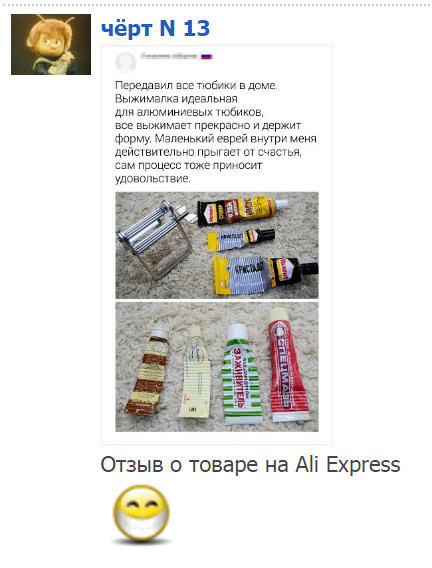This screenshot has height=568, width=432.
Task: Click the large yellow Кристалл glue tube
Action: click(x=265, y=275)
